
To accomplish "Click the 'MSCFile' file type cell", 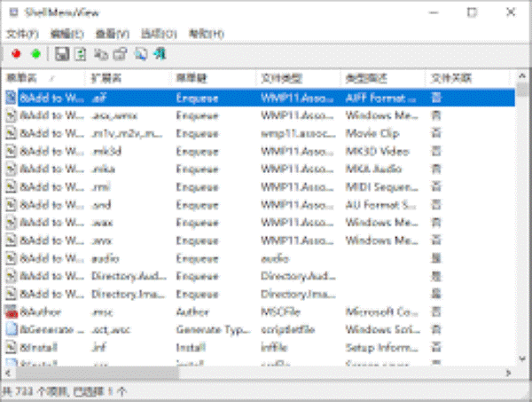I will (x=280, y=311).
